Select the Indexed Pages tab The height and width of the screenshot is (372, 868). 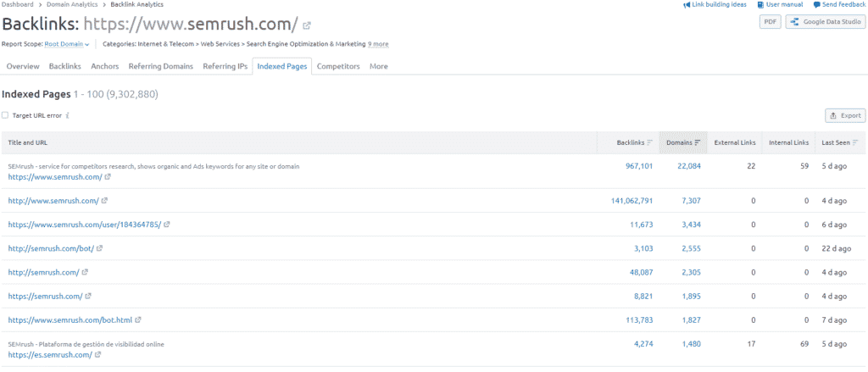(x=282, y=66)
